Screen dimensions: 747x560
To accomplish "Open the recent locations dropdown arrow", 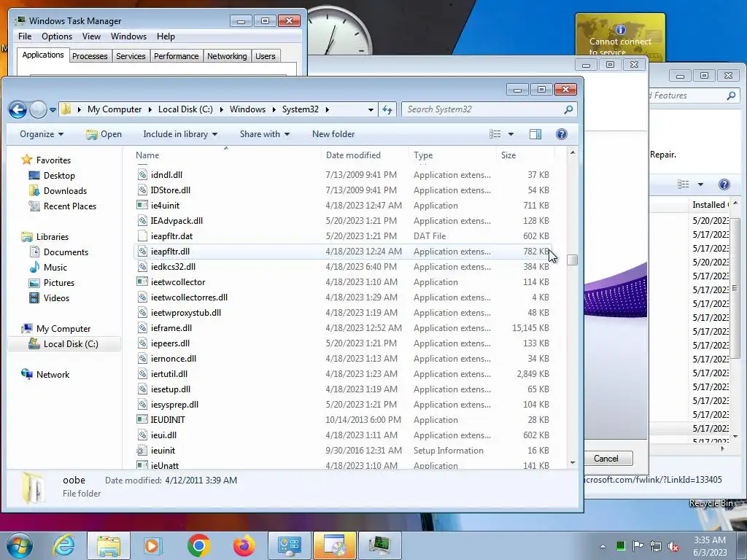I will 53,109.
